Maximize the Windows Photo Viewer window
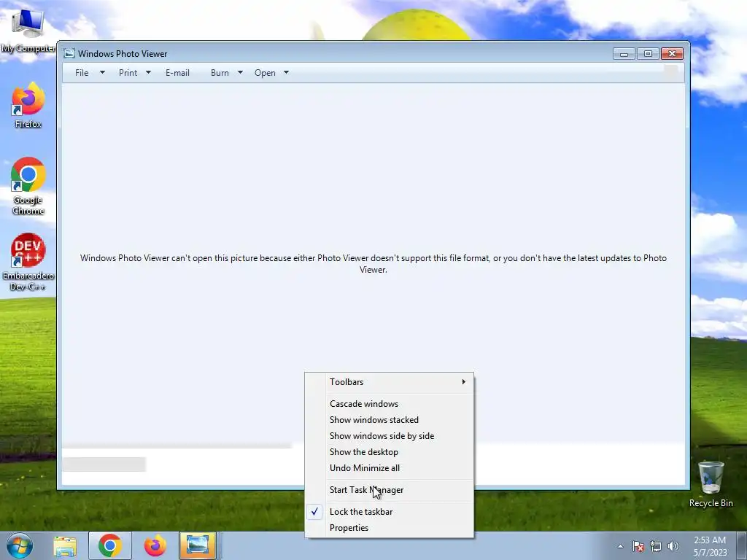 pos(648,54)
